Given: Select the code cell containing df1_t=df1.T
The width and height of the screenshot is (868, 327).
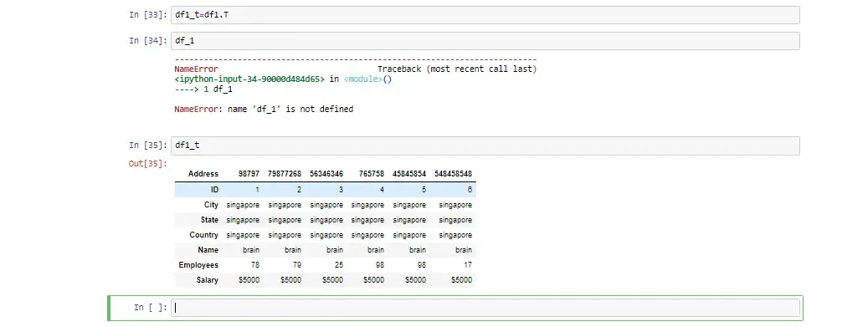Looking at the screenshot, I should tap(485, 15).
